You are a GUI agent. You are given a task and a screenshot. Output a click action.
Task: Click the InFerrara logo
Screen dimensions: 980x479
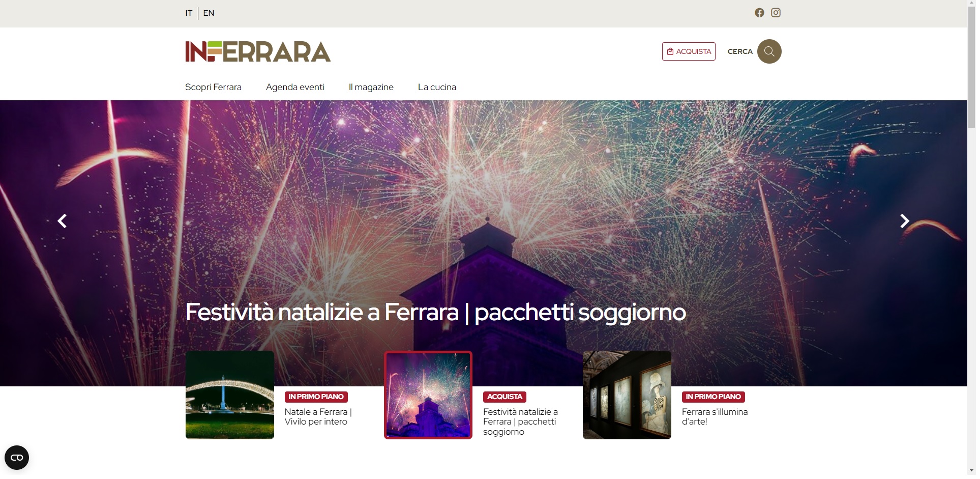point(259,52)
